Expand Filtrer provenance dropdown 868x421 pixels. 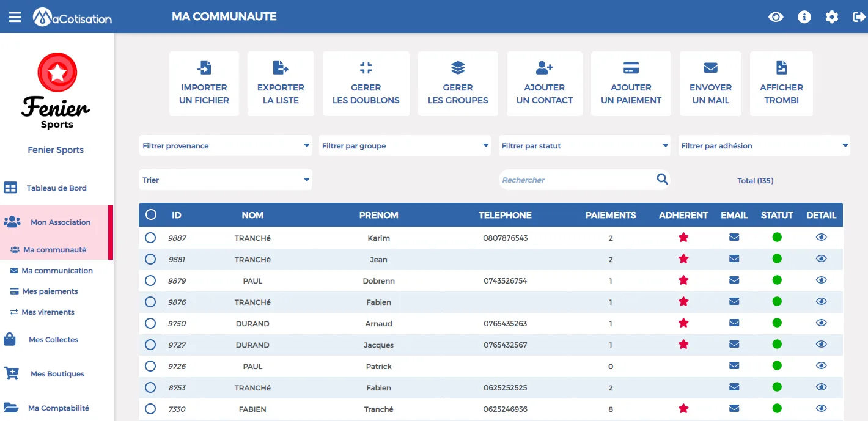click(225, 145)
